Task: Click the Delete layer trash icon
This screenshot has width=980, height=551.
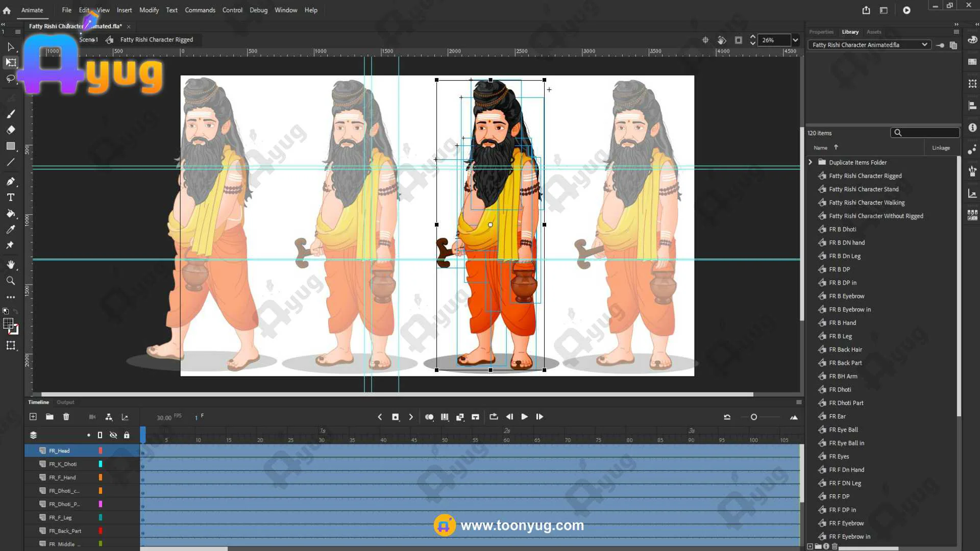Action: click(x=66, y=417)
